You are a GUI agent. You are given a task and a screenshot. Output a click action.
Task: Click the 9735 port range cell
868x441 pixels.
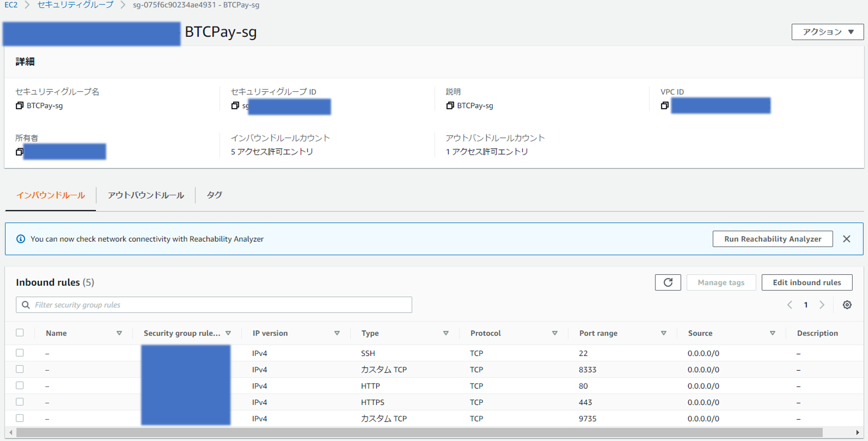tap(587, 419)
